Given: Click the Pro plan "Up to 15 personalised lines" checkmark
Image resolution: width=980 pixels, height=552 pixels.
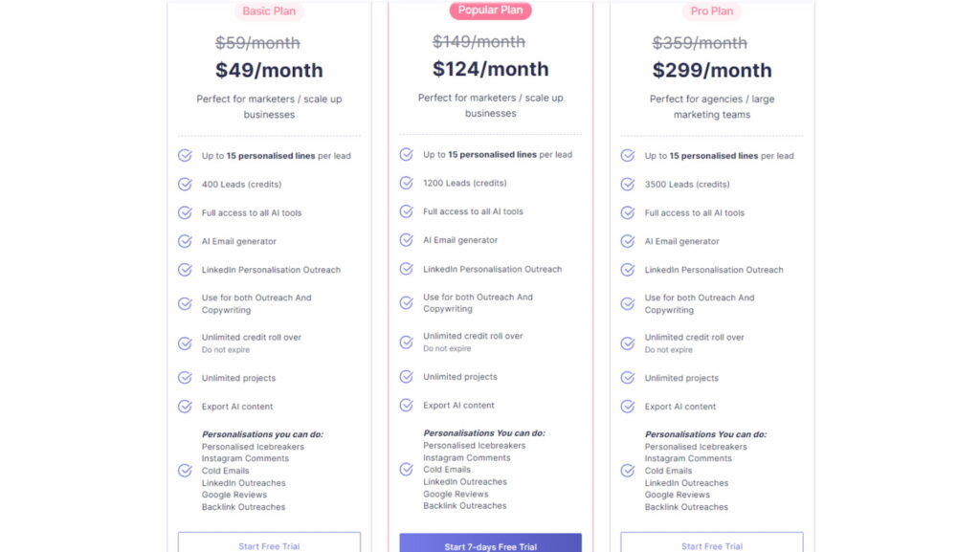Looking at the screenshot, I should click(628, 156).
